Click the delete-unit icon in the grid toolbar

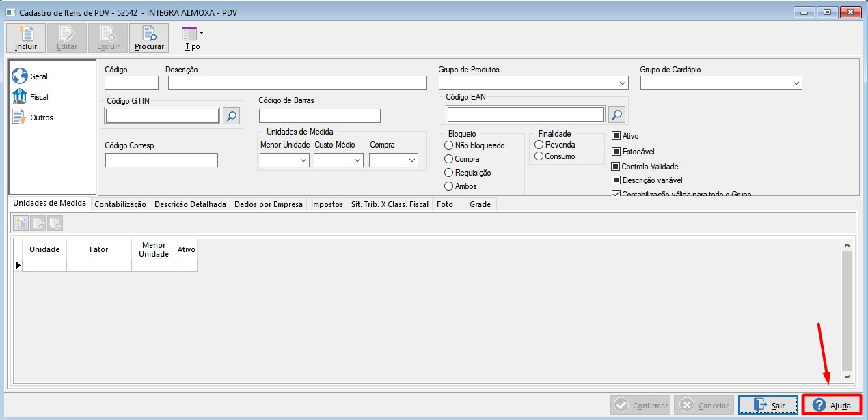55,223
